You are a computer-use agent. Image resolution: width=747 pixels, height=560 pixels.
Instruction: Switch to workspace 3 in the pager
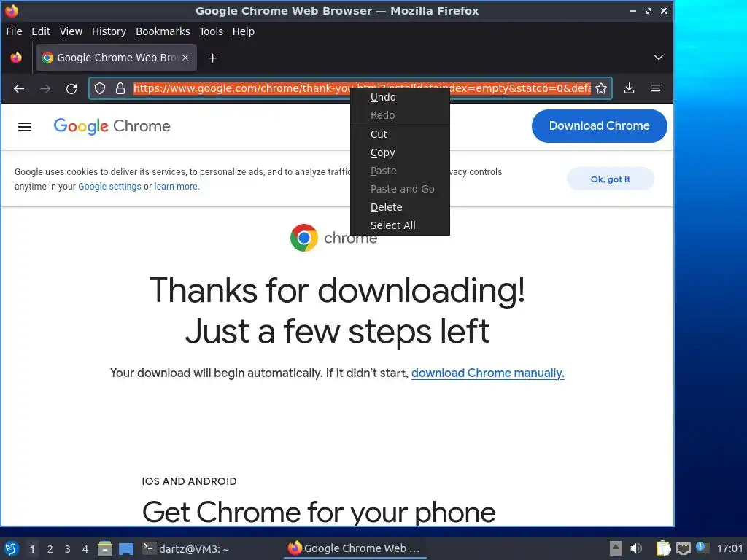click(x=68, y=549)
